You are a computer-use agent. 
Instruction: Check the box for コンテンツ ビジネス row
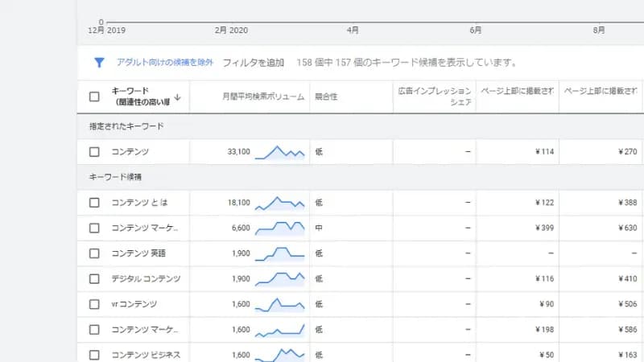[x=94, y=355]
